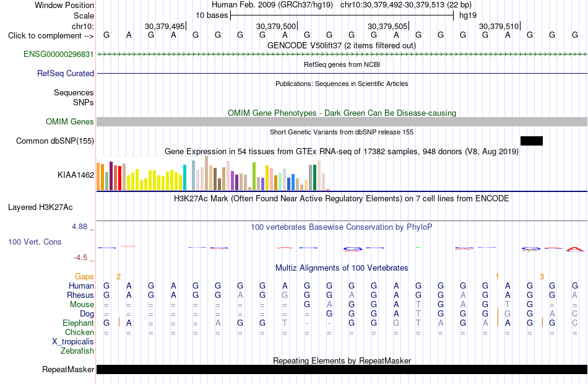Select the Dog alignment row label
Screen dimensions: 588x384
click(x=87, y=314)
